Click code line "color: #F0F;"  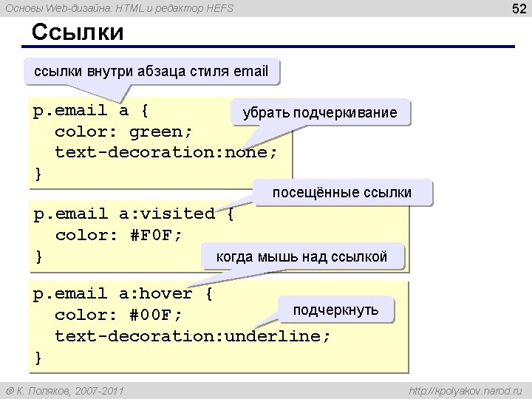click(x=119, y=235)
